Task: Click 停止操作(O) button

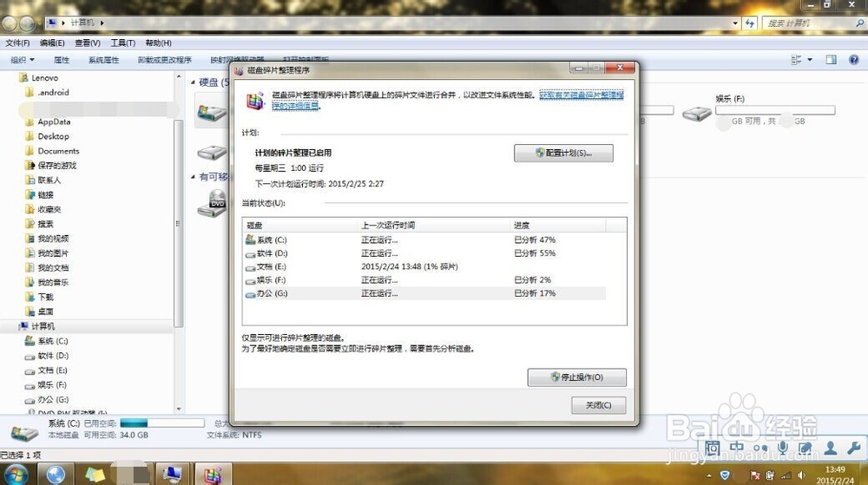Action: (x=577, y=377)
